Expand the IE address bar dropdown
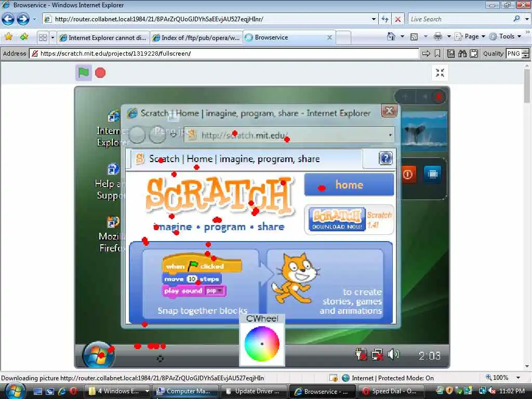The width and height of the screenshot is (532, 399). point(374,19)
